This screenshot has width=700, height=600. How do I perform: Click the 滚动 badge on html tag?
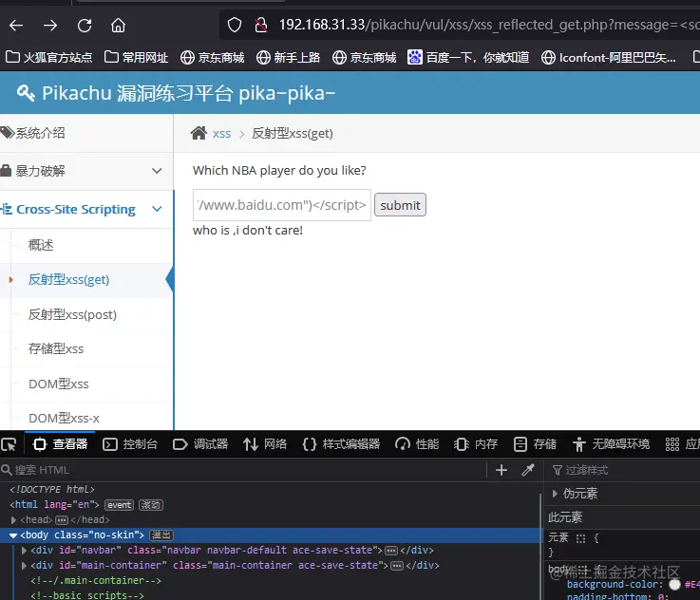pyautogui.click(x=151, y=504)
